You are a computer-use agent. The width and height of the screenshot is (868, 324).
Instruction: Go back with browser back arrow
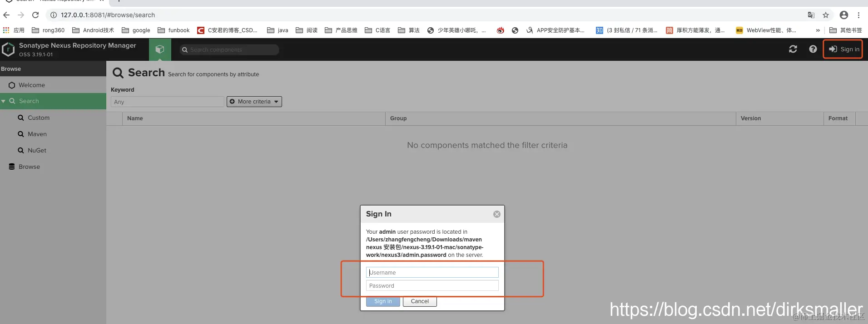tap(6, 15)
